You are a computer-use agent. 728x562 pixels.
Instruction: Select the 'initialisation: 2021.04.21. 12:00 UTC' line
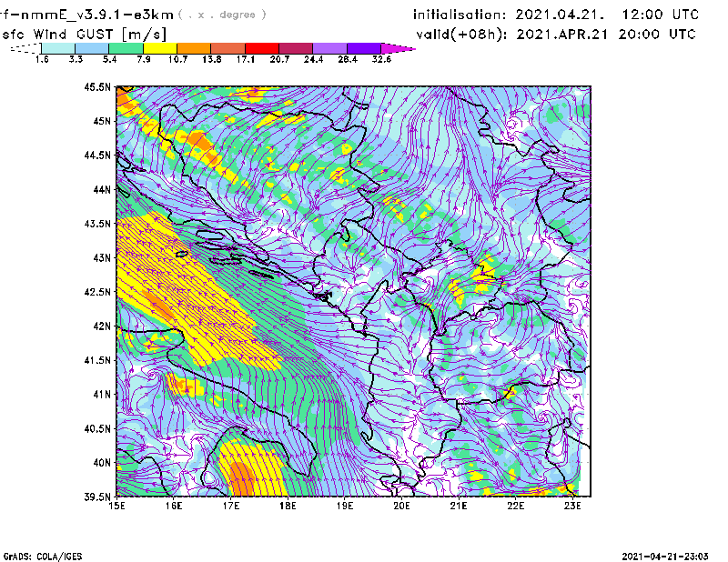pos(556,15)
